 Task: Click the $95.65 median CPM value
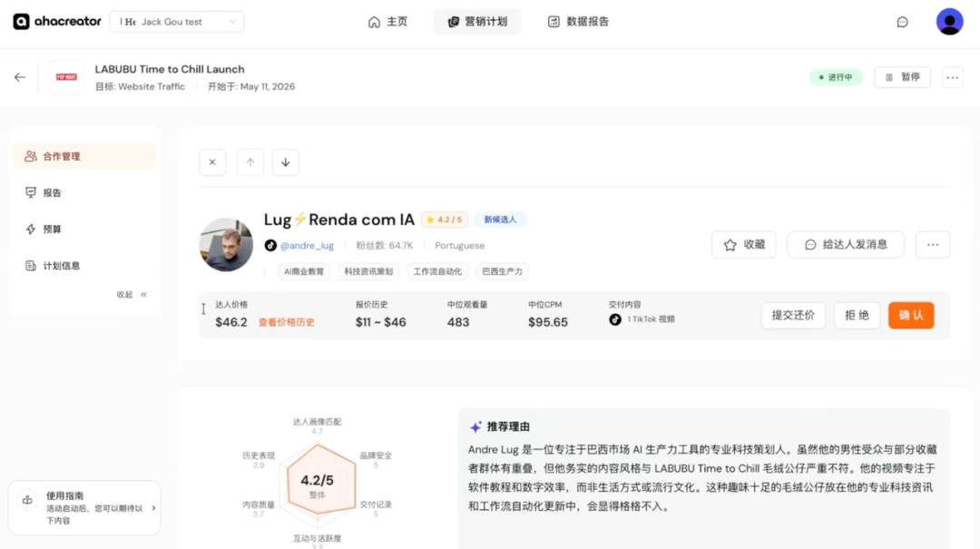click(x=548, y=322)
